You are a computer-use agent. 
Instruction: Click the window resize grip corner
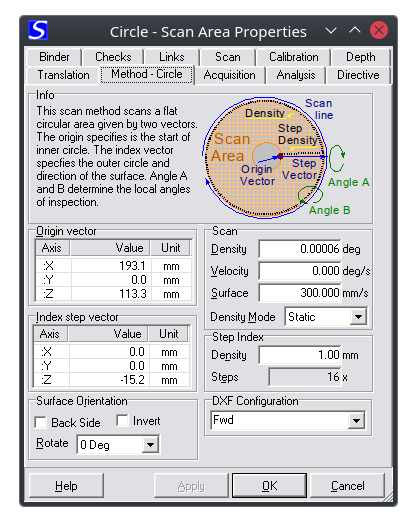pos(387,497)
